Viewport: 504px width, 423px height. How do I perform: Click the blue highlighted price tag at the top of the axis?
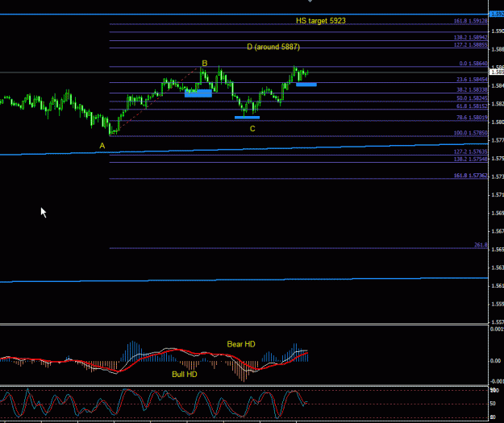497,15
